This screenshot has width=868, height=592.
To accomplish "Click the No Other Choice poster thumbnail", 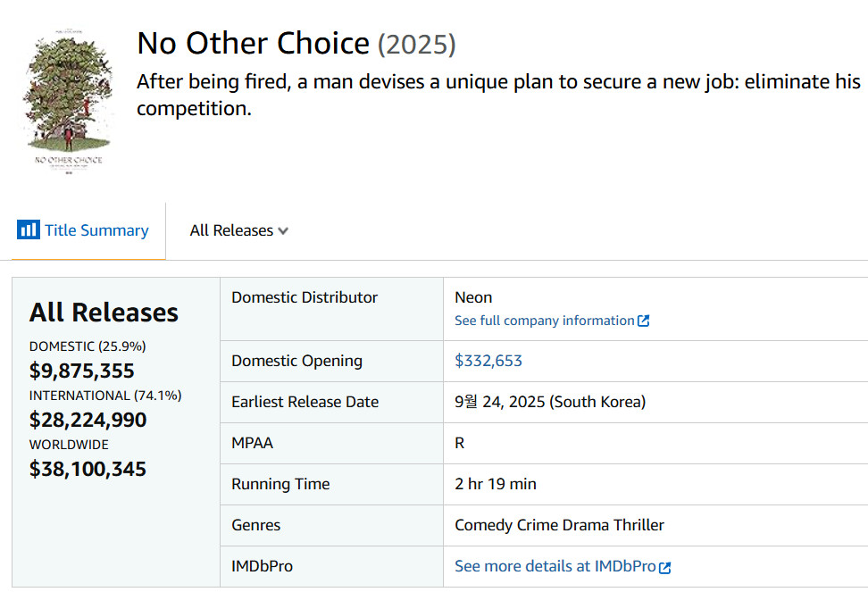I will click(68, 104).
